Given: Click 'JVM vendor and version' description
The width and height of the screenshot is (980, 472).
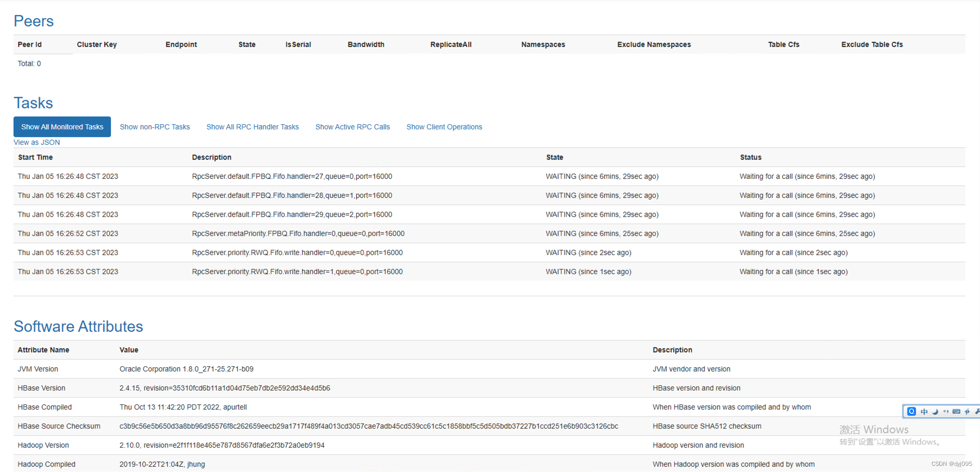Looking at the screenshot, I should 691,369.
